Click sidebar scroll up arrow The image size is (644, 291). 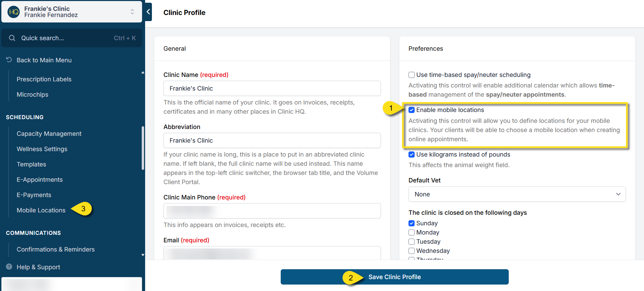(x=143, y=72)
